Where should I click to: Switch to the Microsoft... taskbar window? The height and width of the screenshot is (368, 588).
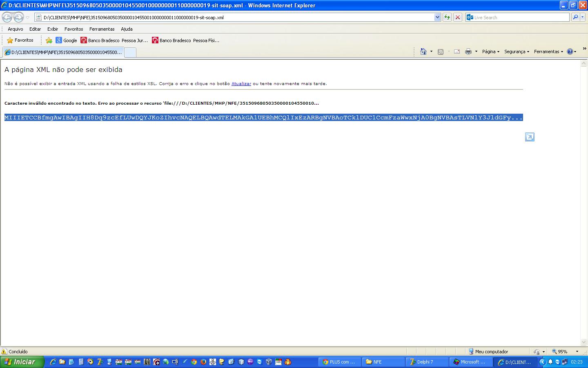coord(470,362)
